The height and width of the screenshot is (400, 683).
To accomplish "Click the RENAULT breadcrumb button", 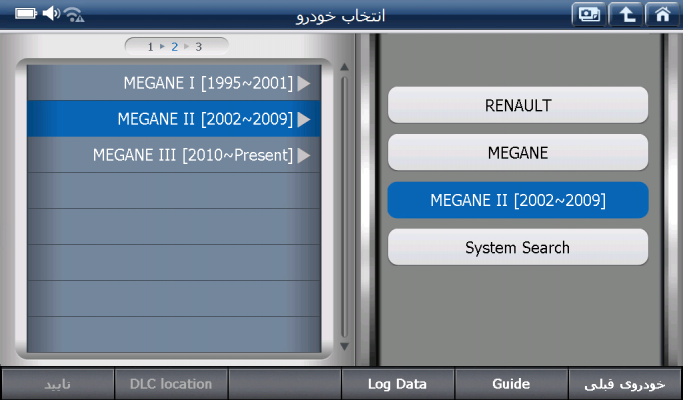I will [518, 104].
